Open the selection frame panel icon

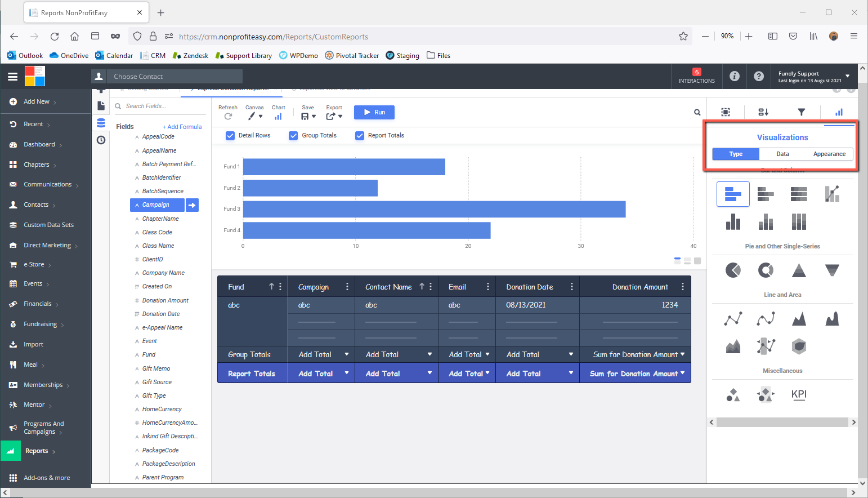(726, 112)
